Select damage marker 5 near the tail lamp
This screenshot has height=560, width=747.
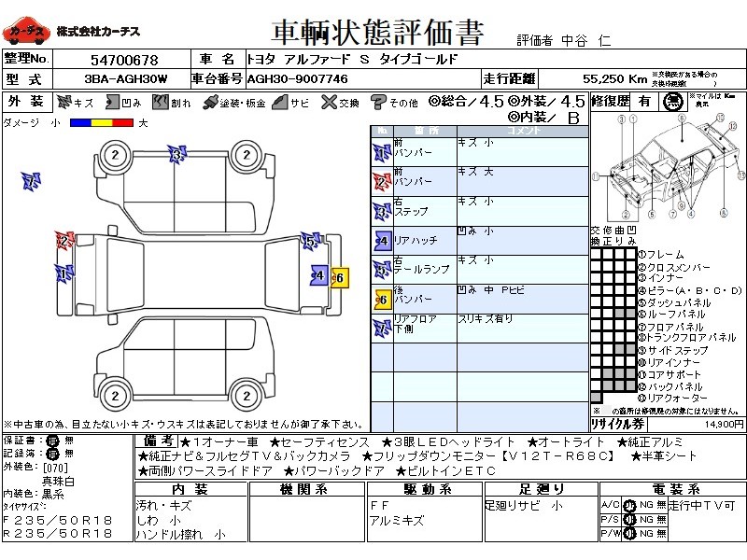pyautogui.click(x=310, y=241)
